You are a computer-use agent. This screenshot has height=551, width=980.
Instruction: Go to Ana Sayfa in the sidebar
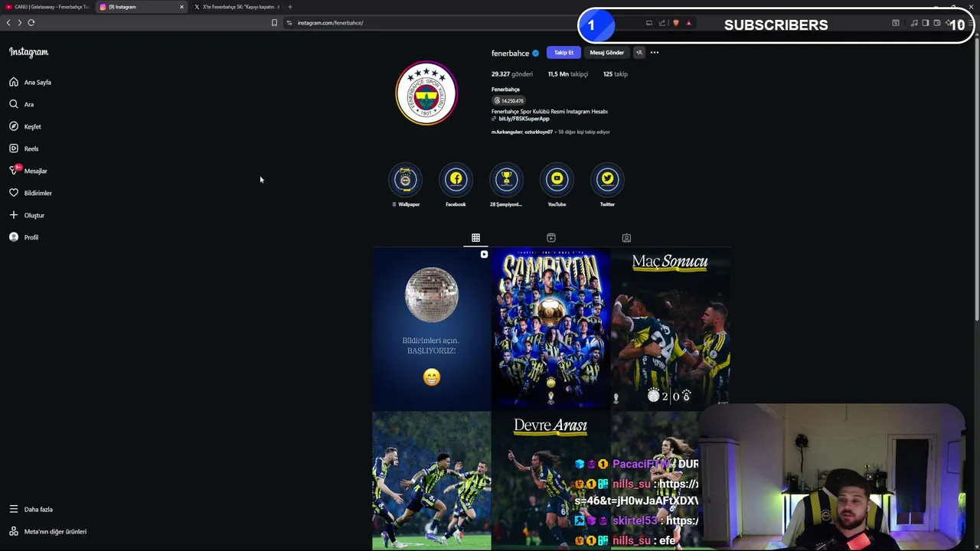[31, 82]
